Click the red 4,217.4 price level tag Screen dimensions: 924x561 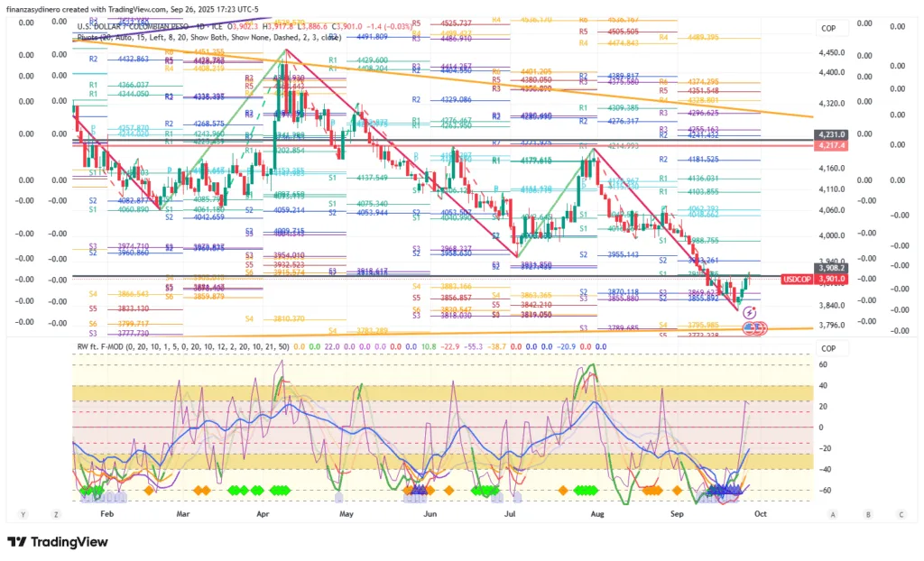click(831, 144)
